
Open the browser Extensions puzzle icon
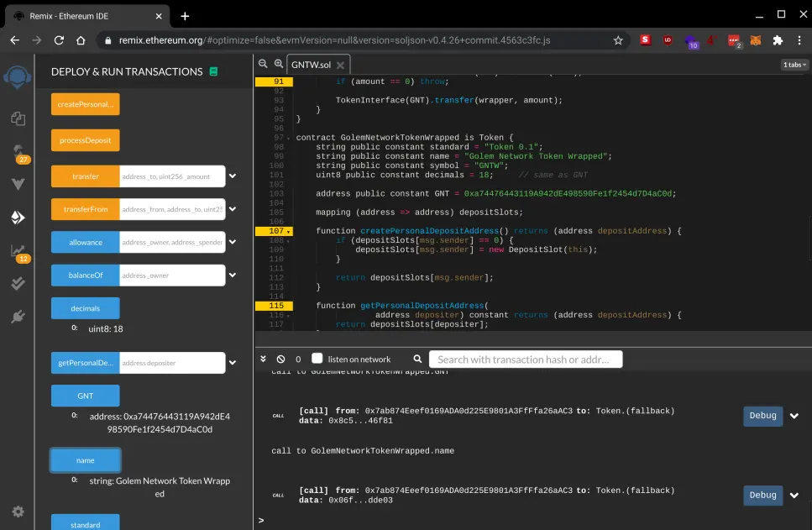[778, 40]
